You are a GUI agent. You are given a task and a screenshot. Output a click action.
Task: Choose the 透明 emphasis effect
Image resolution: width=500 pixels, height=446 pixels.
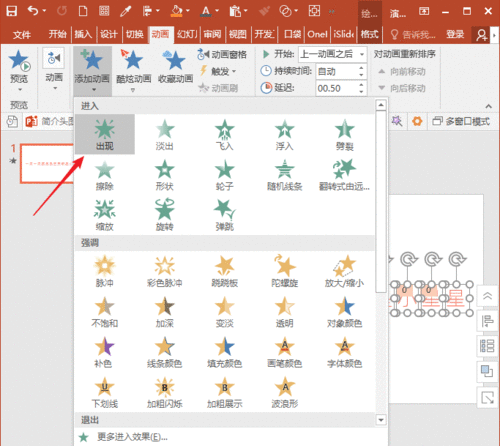[x=285, y=312]
